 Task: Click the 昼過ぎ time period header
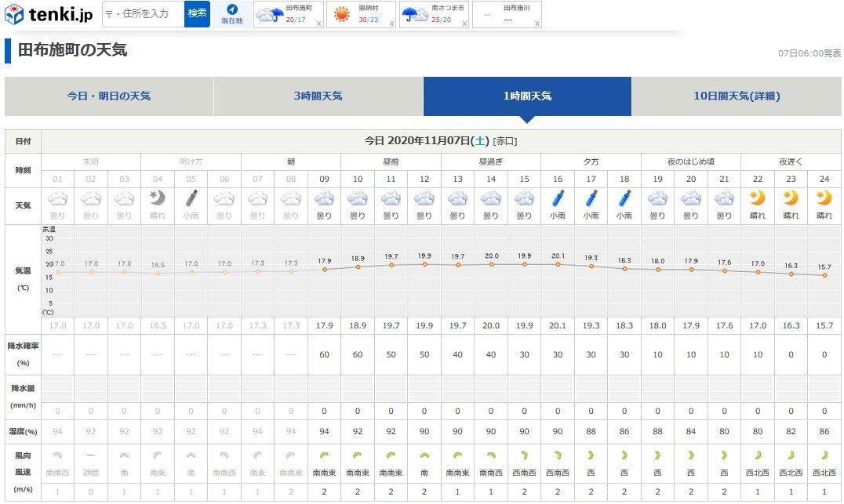pos(491,162)
